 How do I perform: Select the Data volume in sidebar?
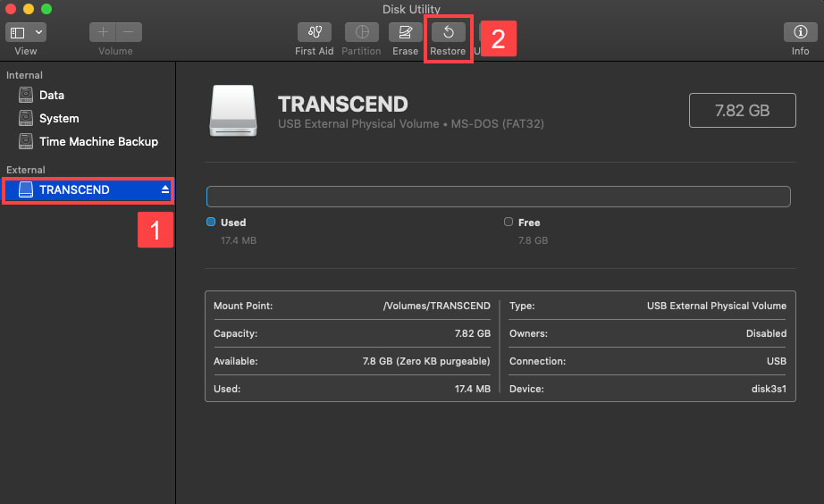(x=51, y=95)
